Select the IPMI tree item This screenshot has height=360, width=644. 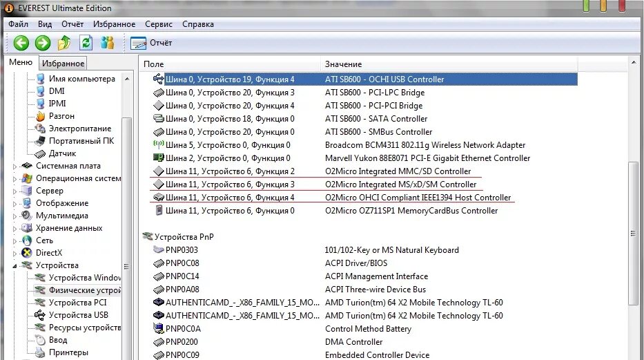coord(57,104)
